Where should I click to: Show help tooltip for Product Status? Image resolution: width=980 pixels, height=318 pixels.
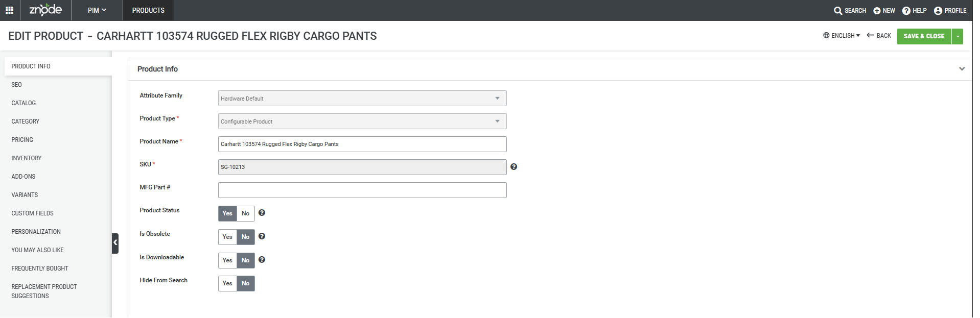262,213
